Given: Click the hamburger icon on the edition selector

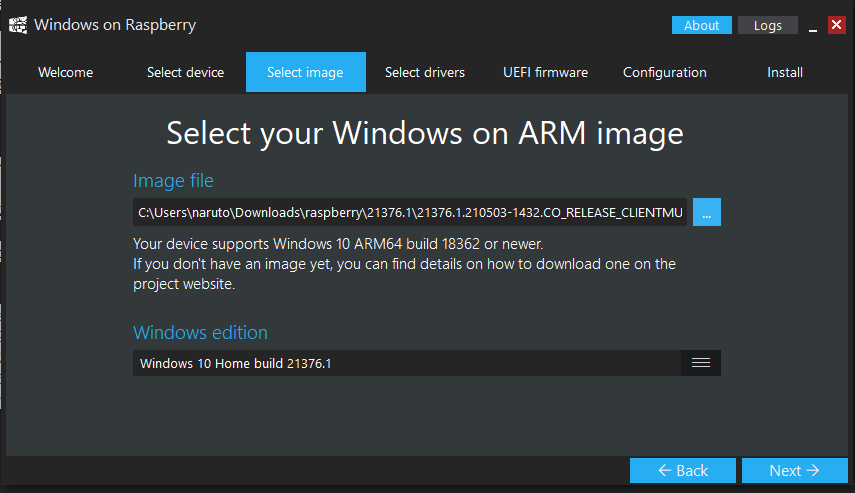Looking at the screenshot, I should click(x=700, y=363).
